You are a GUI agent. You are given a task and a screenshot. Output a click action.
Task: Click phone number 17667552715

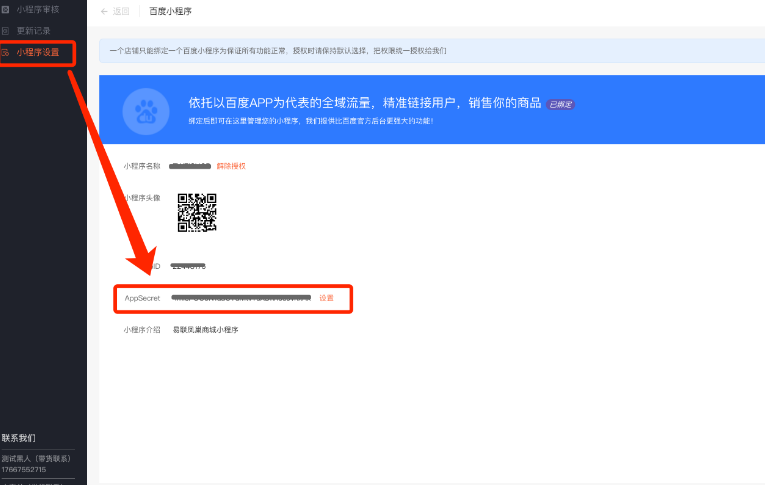(x=23, y=469)
